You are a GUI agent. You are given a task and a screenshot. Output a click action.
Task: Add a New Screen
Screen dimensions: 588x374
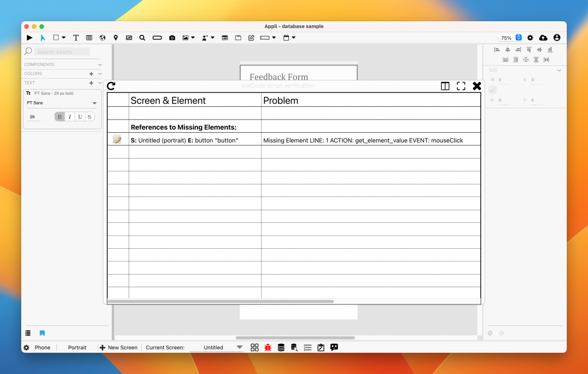pos(118,348)
